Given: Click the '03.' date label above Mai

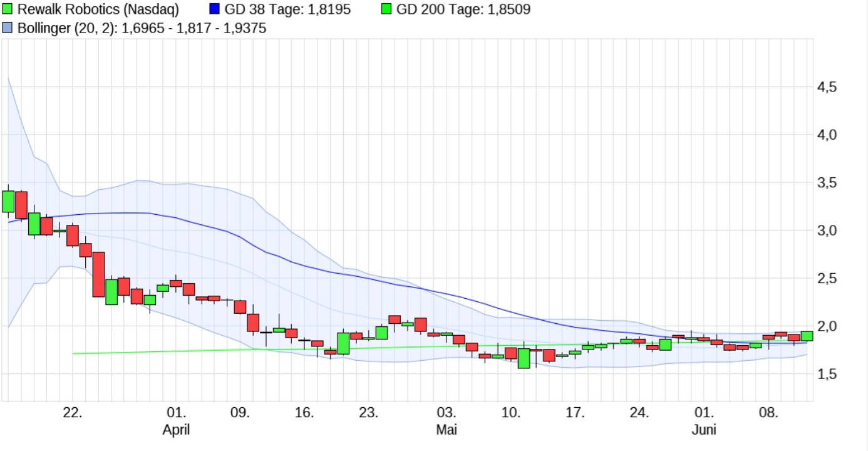Looking at the screenshot, I should [446, 413].
